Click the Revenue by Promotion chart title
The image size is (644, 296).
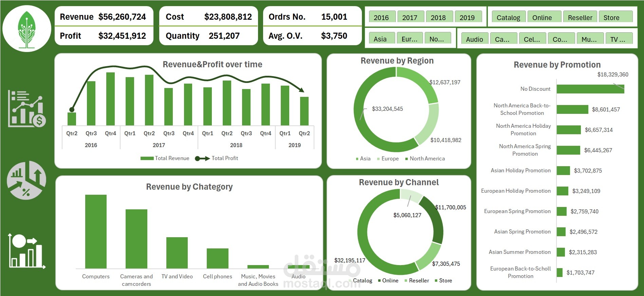click(557, 65)
